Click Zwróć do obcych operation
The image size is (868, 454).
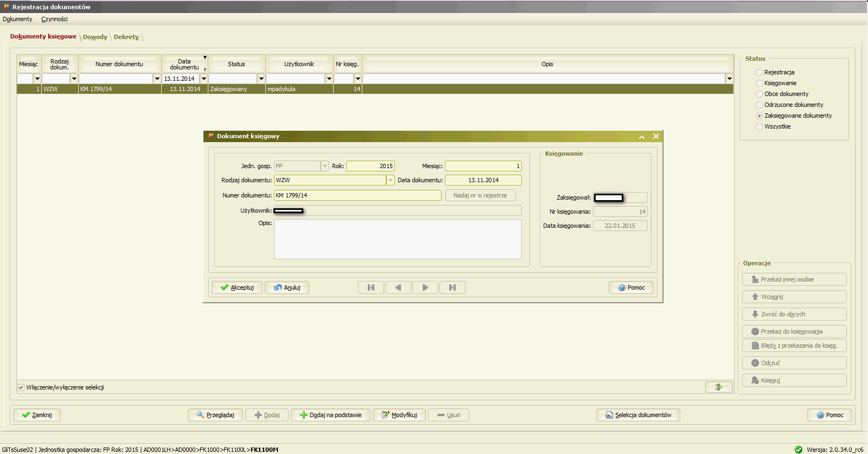pos(794,314)
